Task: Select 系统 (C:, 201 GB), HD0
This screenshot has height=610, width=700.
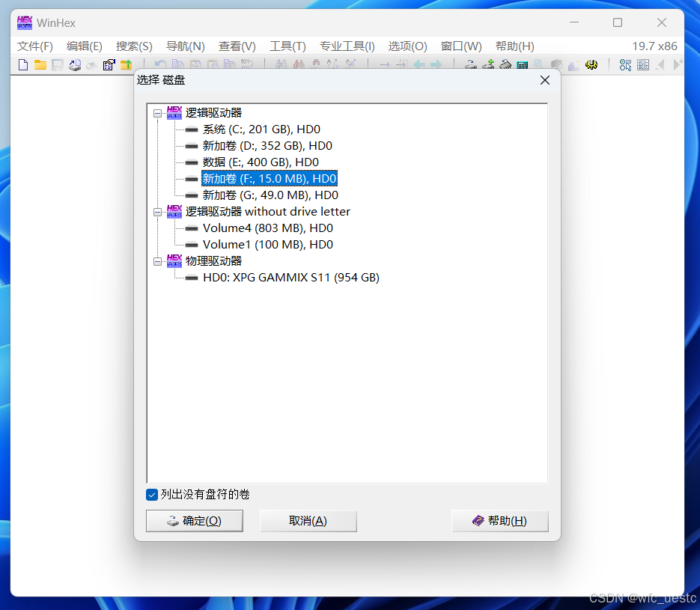Action: pos(261,129)
